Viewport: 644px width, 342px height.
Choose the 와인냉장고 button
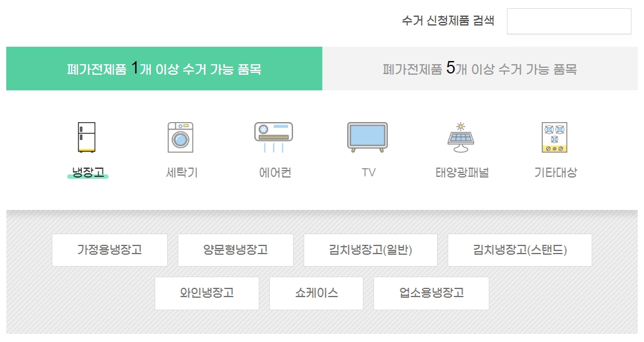[x=207, y=293]
